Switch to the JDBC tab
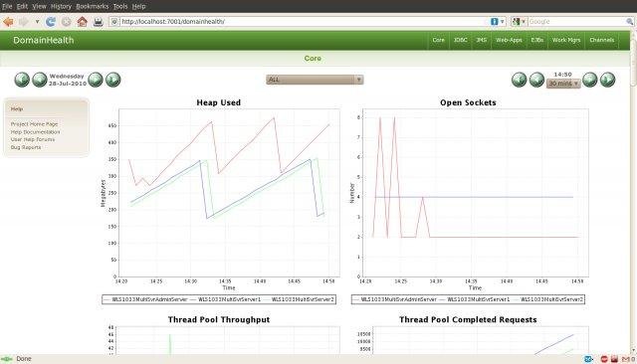Screen dimensions: 637x364 click(x=460, y=40)
